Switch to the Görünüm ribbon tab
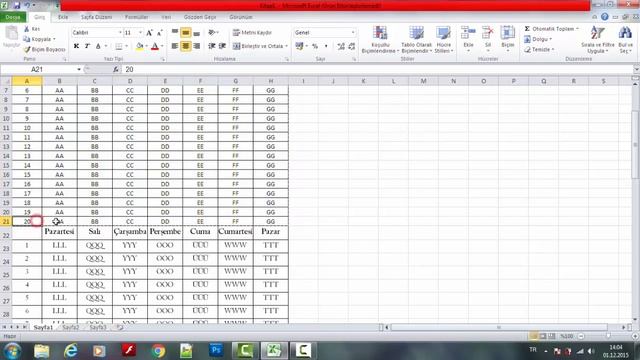Image resolution: width=640 pixels, height=360 pixels. [241, 17]
